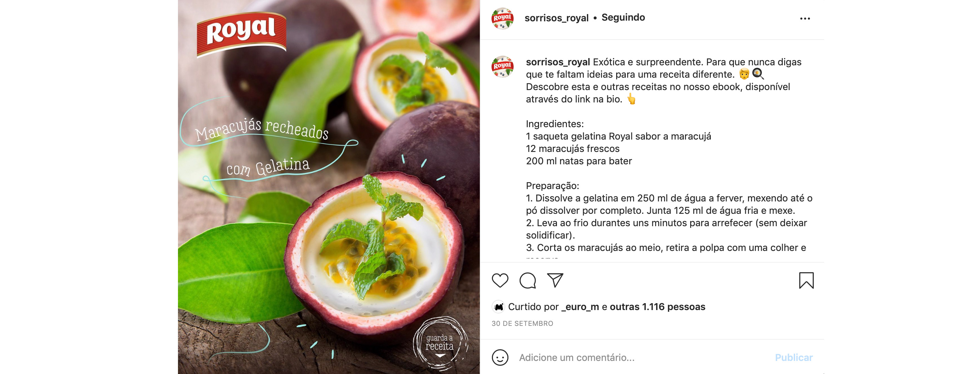
Task: Save the post with the bookmark icon
Action: coord(806,280)
